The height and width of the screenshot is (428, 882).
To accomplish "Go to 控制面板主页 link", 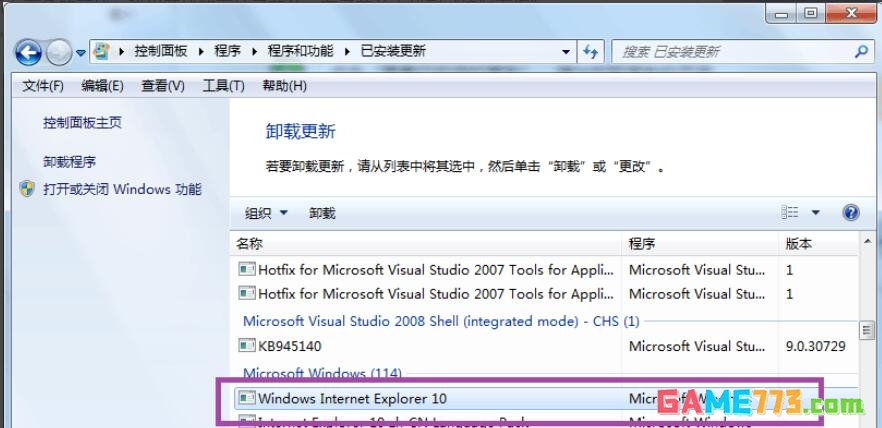I will coord(82,123).
